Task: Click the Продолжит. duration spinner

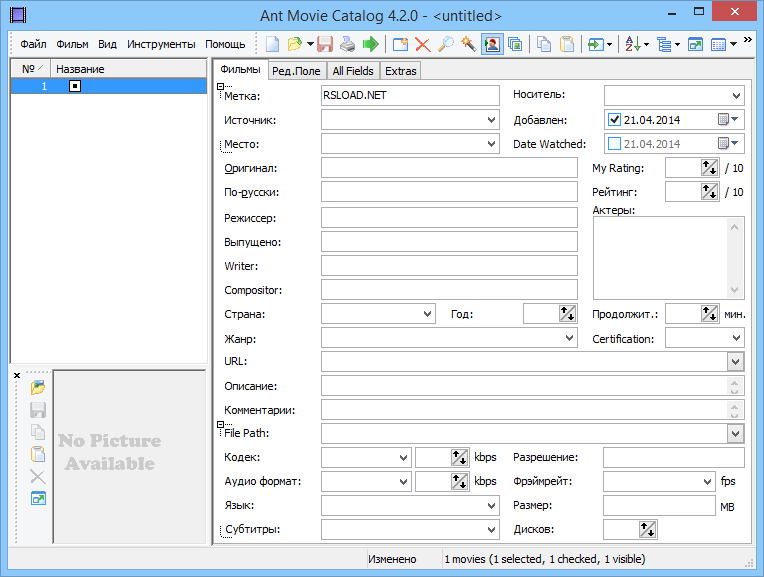Action: tap(709, 313)
